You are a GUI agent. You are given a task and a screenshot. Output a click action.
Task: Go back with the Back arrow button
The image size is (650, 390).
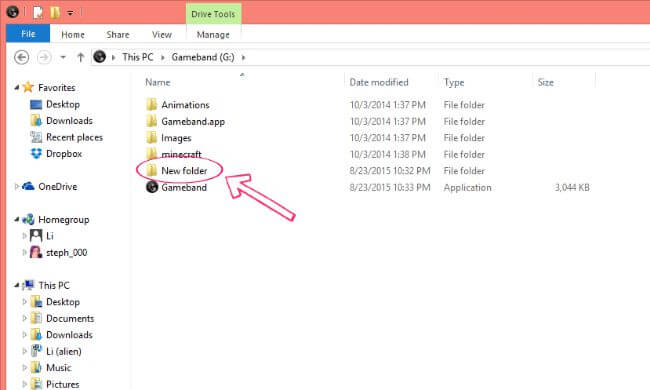coord(22,57)
